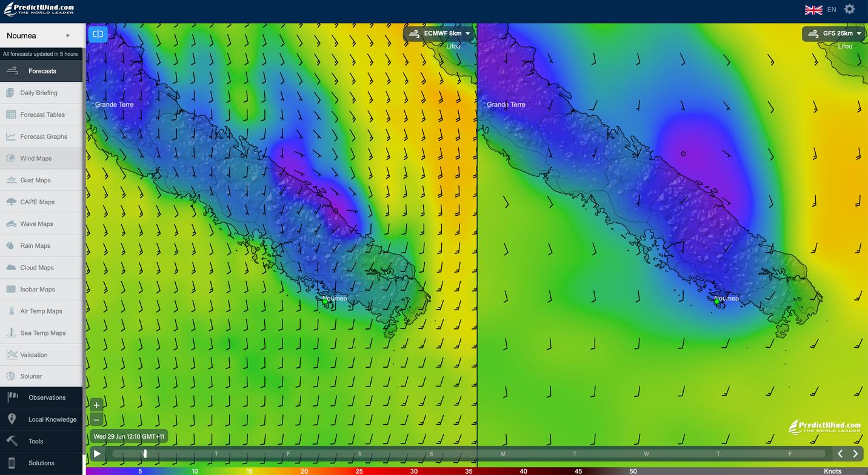Open Gust Maps via its icon
The height and width of the screenshot is (475, 868).
(x=10, y=180)
